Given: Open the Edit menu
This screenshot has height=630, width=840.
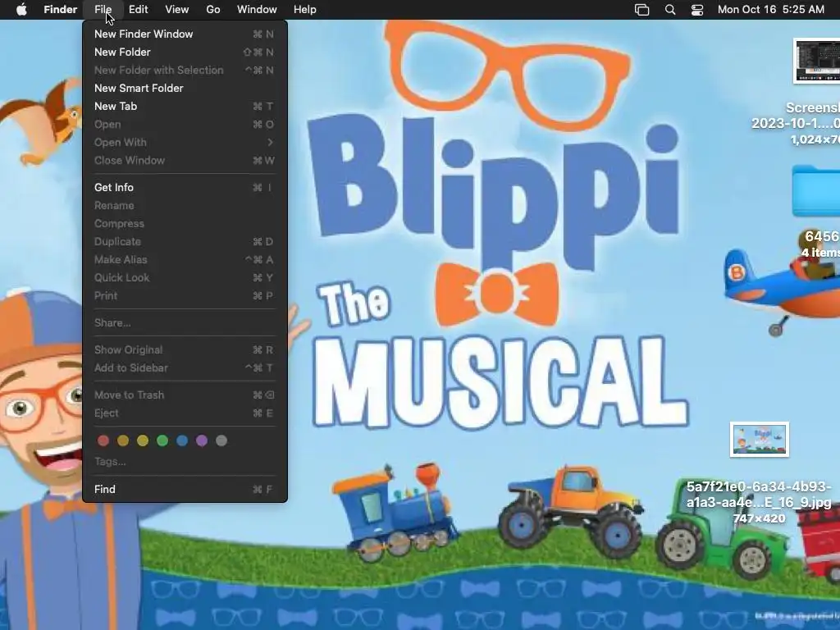Looking at the screenshot, I should (138, 10).
